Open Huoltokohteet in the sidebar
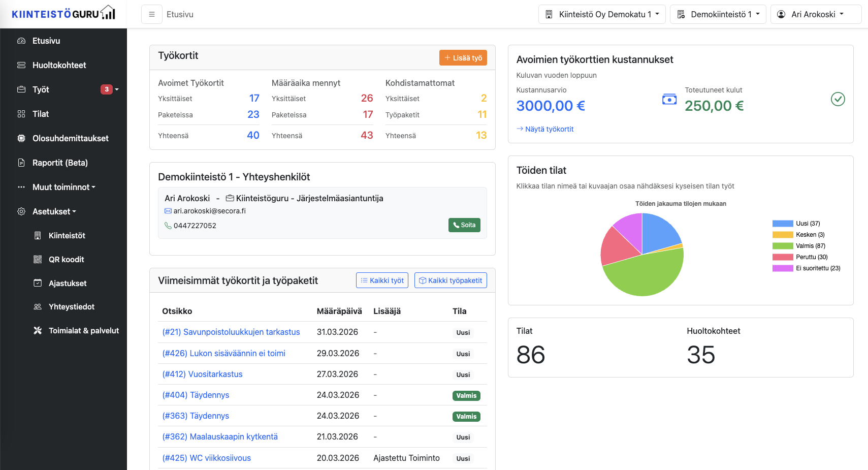Viewport: 868px width, 470px height. (x=59, y=65)
